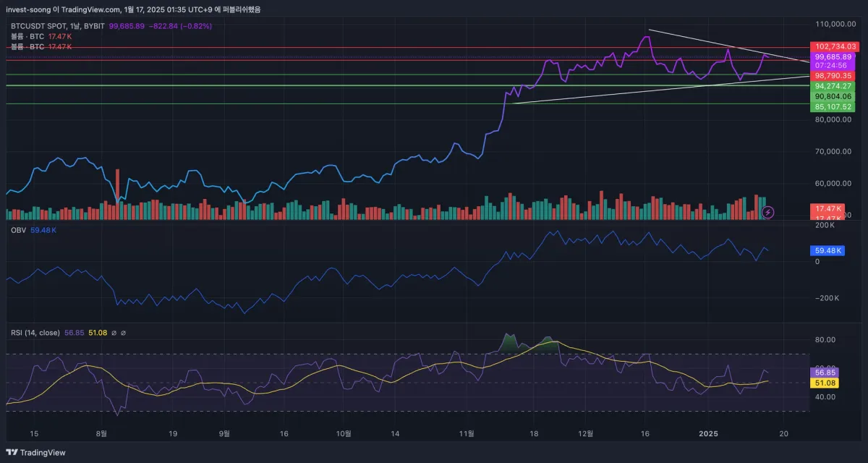Select the first 볼륨 · BTC volume legend
This screenshot has height=463, width=868.
tap(27, 36)
